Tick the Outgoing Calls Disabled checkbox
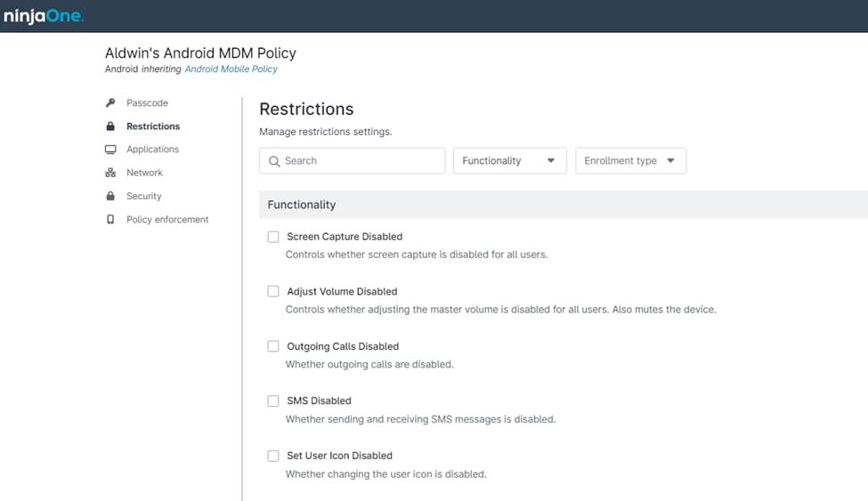 tap(273, 346)
